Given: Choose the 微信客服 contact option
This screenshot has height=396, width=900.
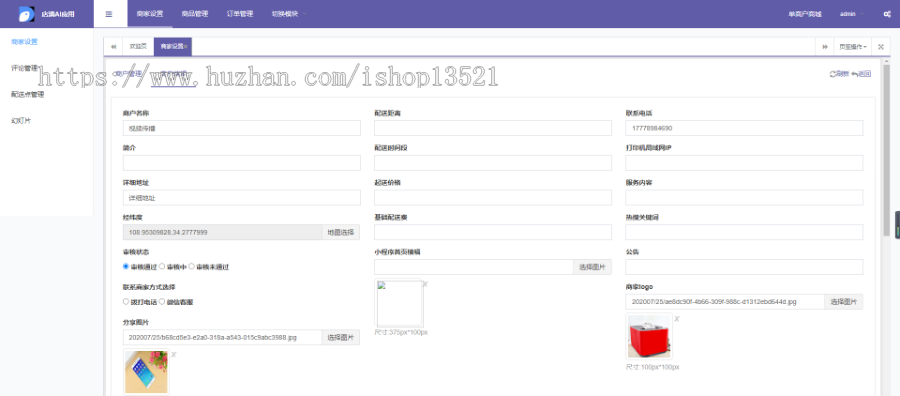Looking at the screenshot, I should click(x=162, y=301).
